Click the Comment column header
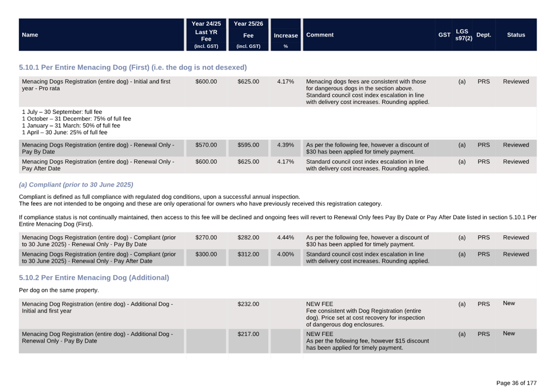The image size is (555, 392). tap(320, 35)
